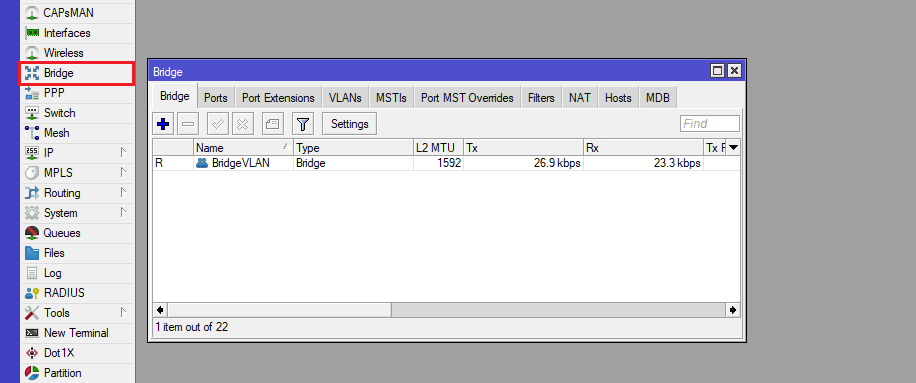Open the Mesh sidebar icon
Screen dimensions: 916x383
click(32, 133)
